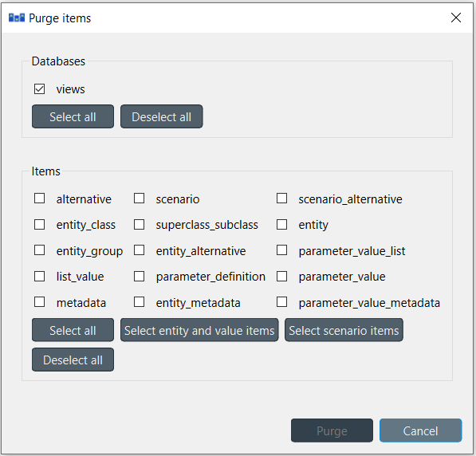Viewport: 476px width, 456px height.
Task: Click Select all under Items
Action: click(x=73, y=330)
